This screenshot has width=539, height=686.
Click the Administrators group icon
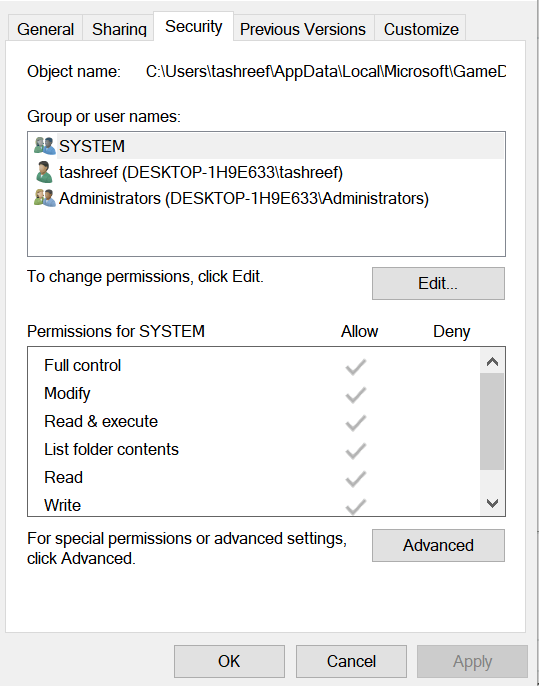[45, 198]
